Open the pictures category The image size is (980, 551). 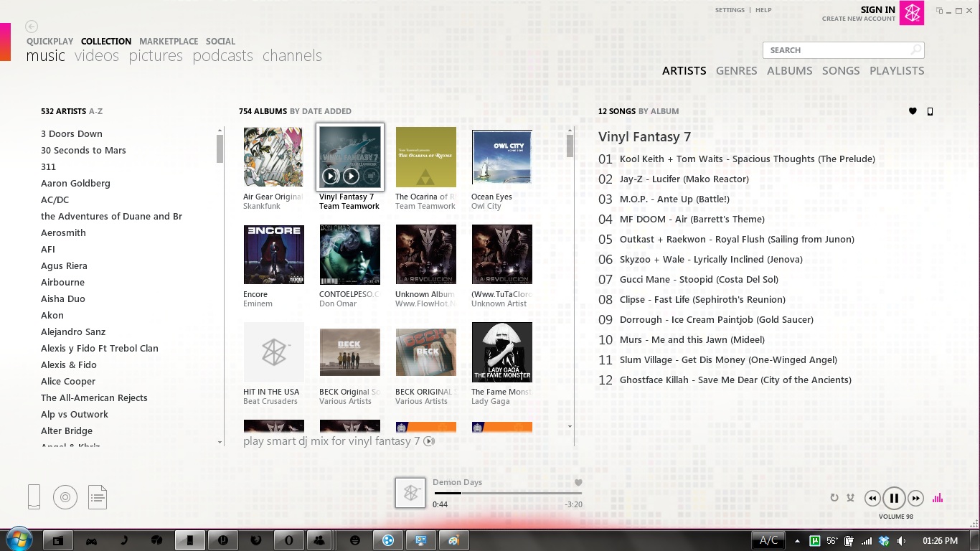click(156, 56)
